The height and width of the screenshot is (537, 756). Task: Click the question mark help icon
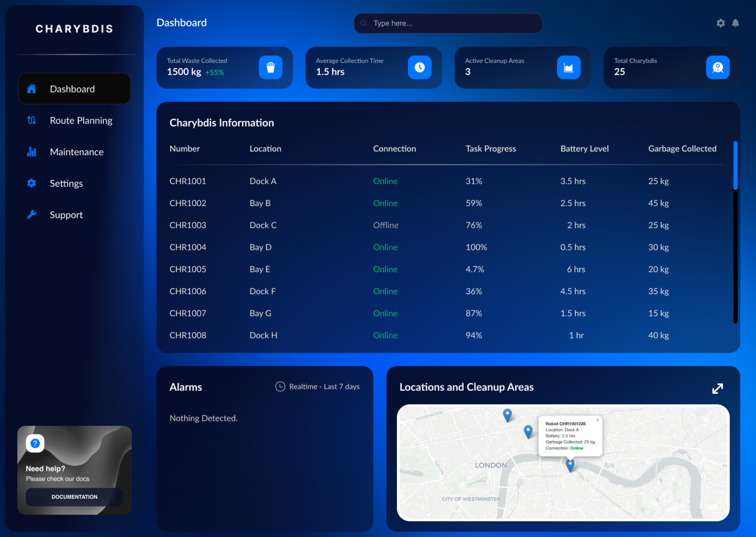coord(35,443)
